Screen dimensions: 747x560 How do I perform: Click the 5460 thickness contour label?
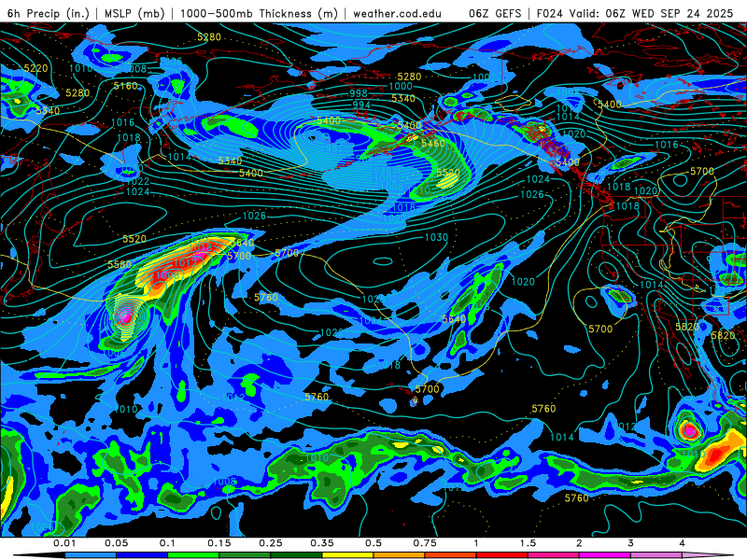433,144
